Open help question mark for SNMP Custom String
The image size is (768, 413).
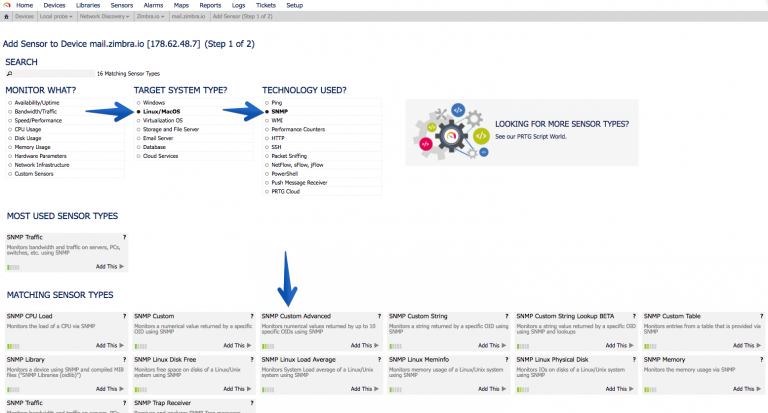click(506, 316)
